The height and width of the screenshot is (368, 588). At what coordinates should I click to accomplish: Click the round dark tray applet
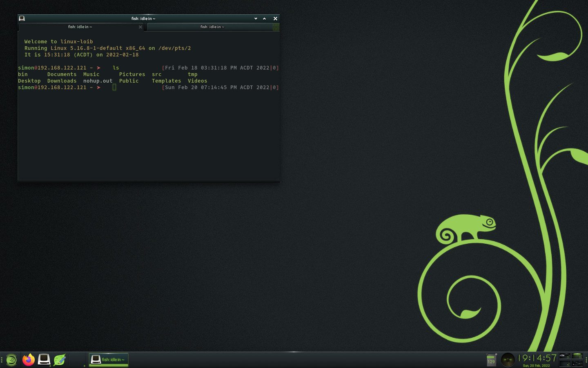click(508, 360)
